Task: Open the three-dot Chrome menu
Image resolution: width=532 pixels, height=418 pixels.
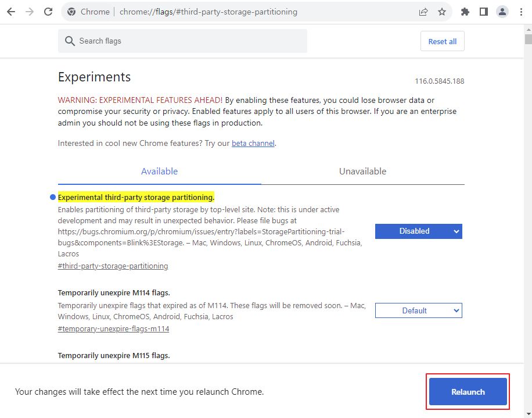Action: (521, 12)
